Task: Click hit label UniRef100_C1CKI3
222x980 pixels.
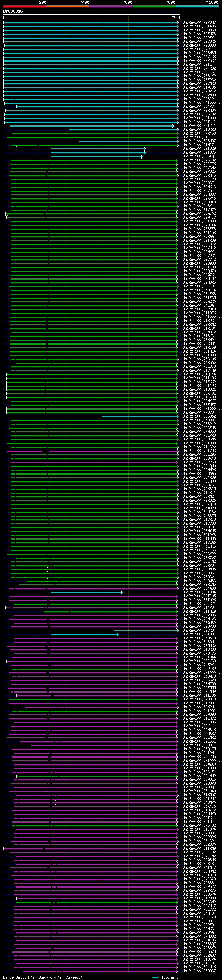Action: pos(199,520)
